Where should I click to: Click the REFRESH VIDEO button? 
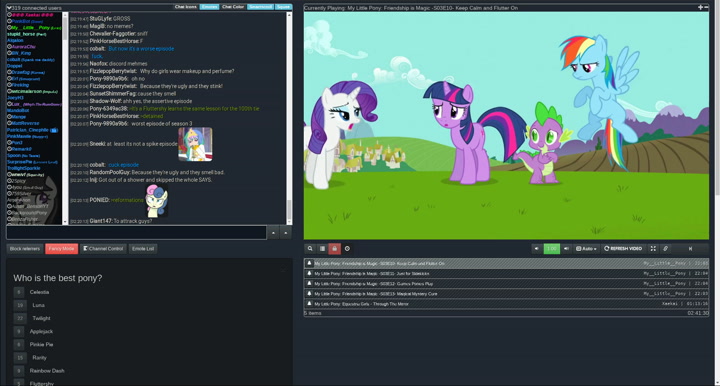[x=623, y=249]
